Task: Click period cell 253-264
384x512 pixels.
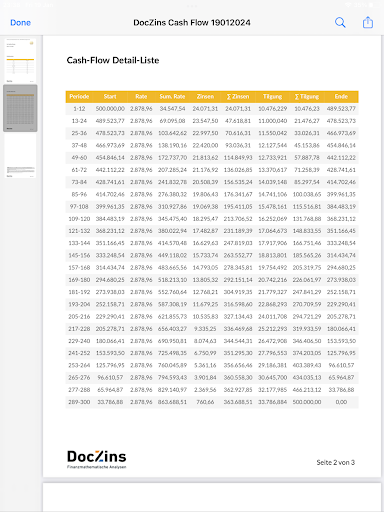Action: [79, 366]
